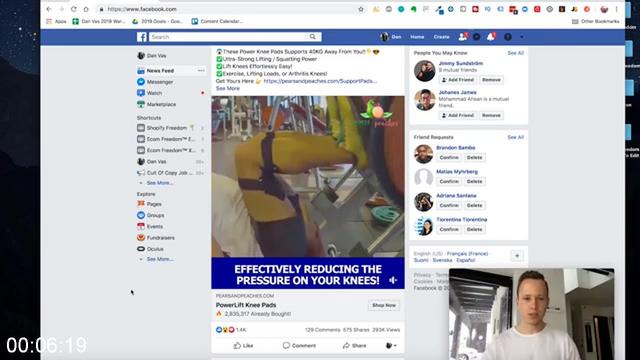
Task: Open Cult Of Copy Job shortcut
Action: (169, 173)
